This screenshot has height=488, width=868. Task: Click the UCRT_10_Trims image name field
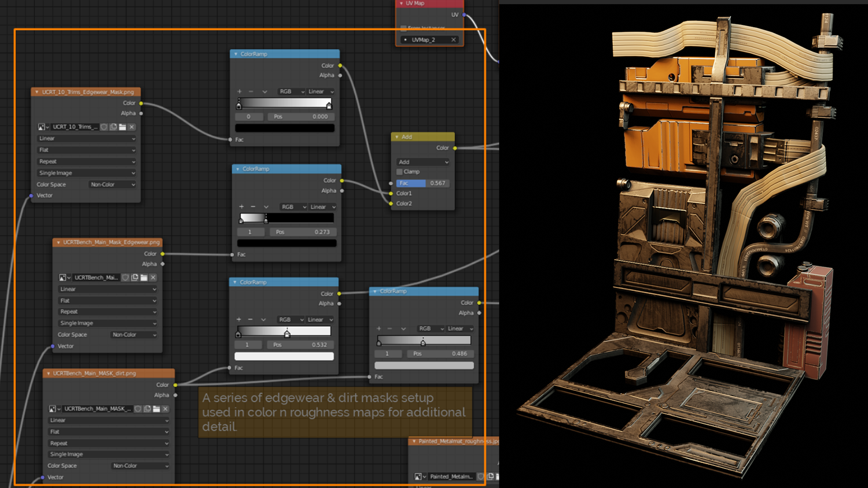(75, 127)
